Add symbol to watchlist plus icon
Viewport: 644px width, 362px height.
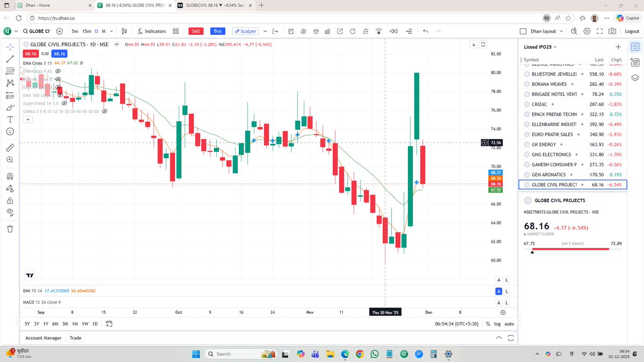[618, 47]
